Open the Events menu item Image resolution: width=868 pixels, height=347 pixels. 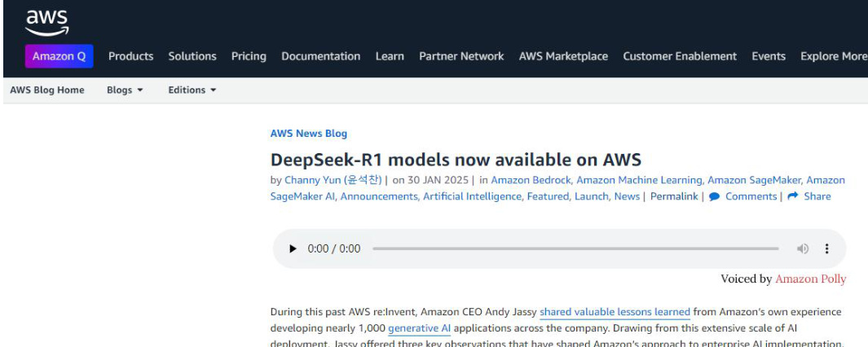pos(769,56)
